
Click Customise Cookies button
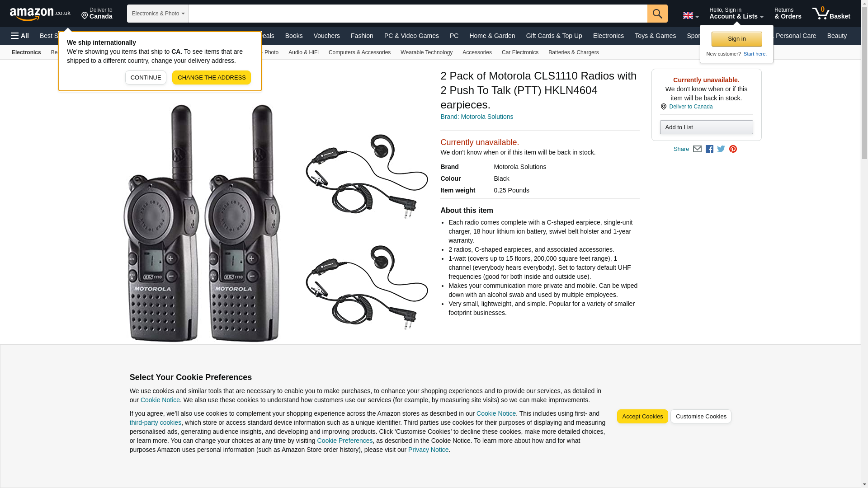(x=701, y=417)
